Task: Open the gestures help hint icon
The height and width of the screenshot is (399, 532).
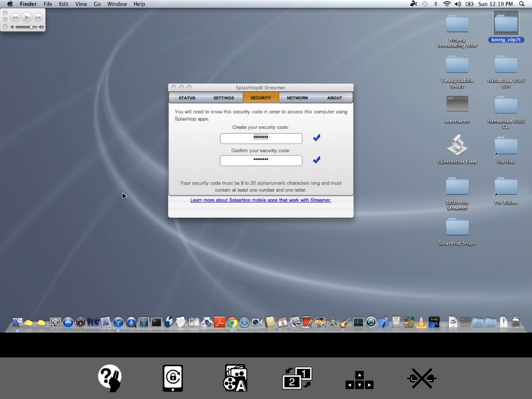Action: 110,378
